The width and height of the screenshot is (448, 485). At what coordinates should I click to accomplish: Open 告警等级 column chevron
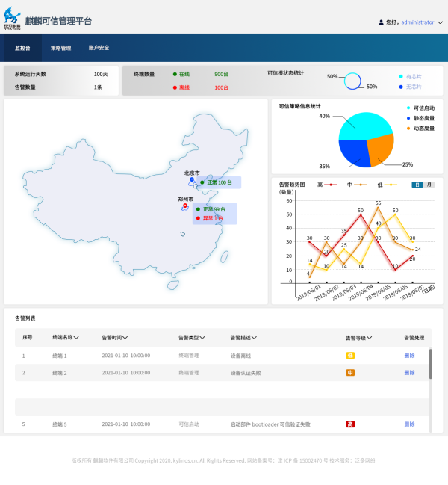pyautogui.click(x=369, y=338)
